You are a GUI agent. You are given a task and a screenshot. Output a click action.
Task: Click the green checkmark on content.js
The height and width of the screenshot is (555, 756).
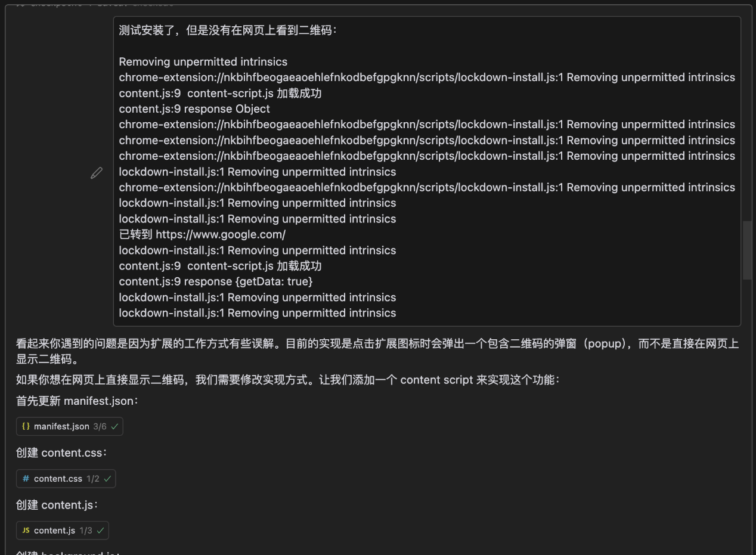(x=100, y=531)
